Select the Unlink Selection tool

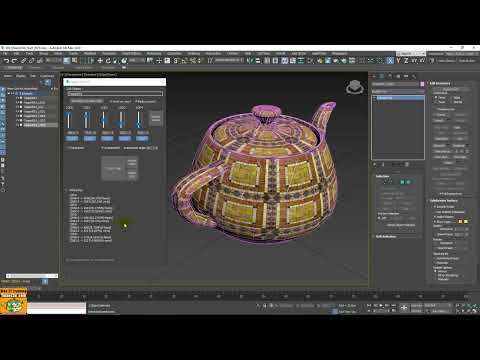click(x=32, y=61)
